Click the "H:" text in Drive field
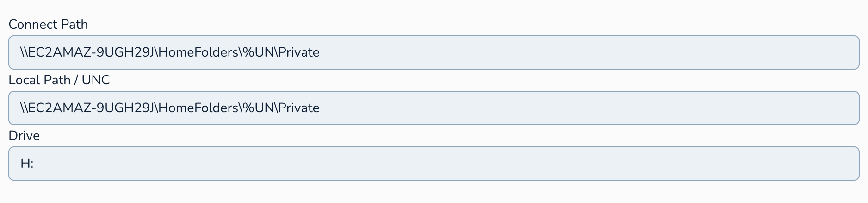 click(x=27, y=164)
